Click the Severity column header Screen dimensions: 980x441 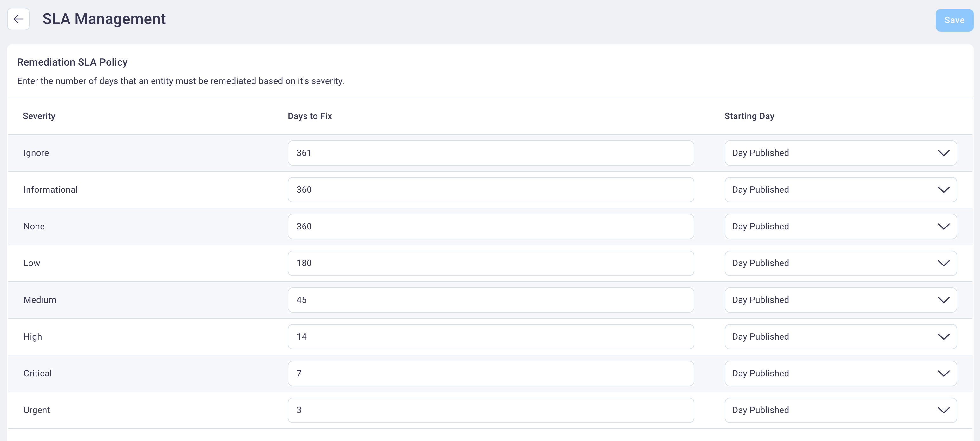tap(39, 116)
